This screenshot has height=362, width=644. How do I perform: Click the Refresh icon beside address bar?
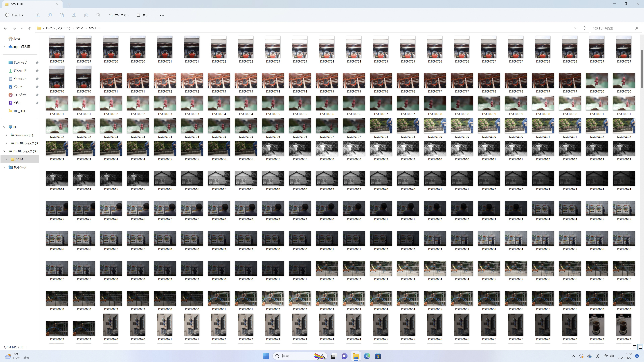(584, 28)
